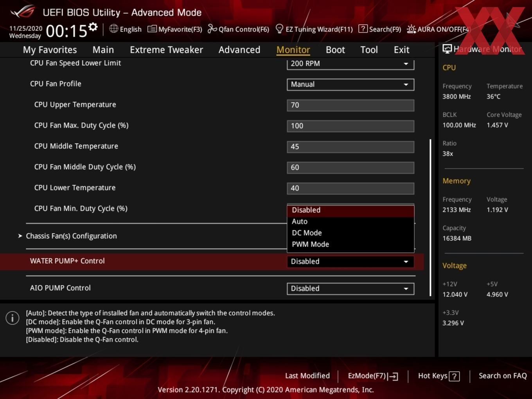Switch to the Tool tab
532x399 pixels.
pyautogui.click(x=369, y=50)
